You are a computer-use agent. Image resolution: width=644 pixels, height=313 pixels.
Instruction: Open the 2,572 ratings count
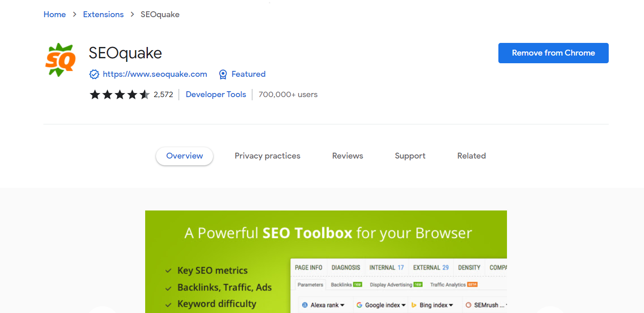click(x=163, y=94)
